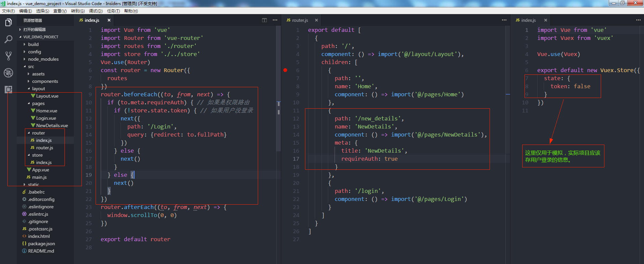Close the rightmost index.js editor tab
The image size is (644, 264).
546,20
